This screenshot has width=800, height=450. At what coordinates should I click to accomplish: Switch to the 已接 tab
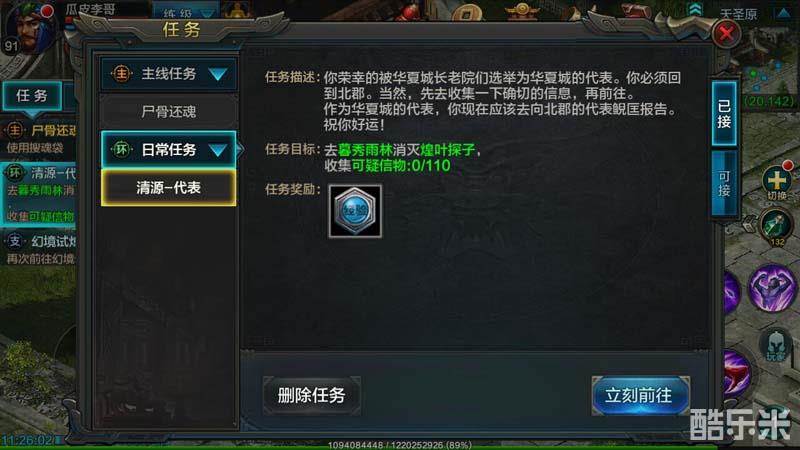coord(724,114)
